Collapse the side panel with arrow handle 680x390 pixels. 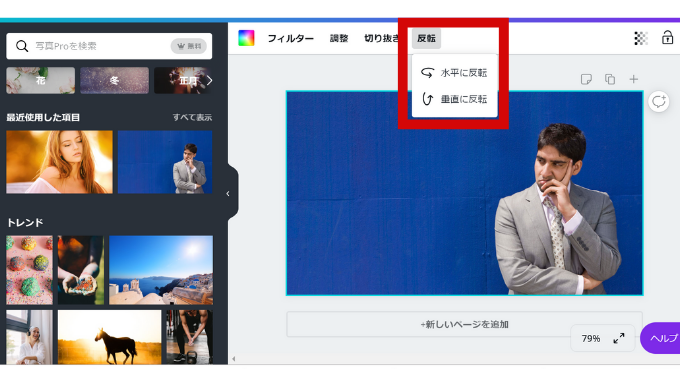(228, 194)
